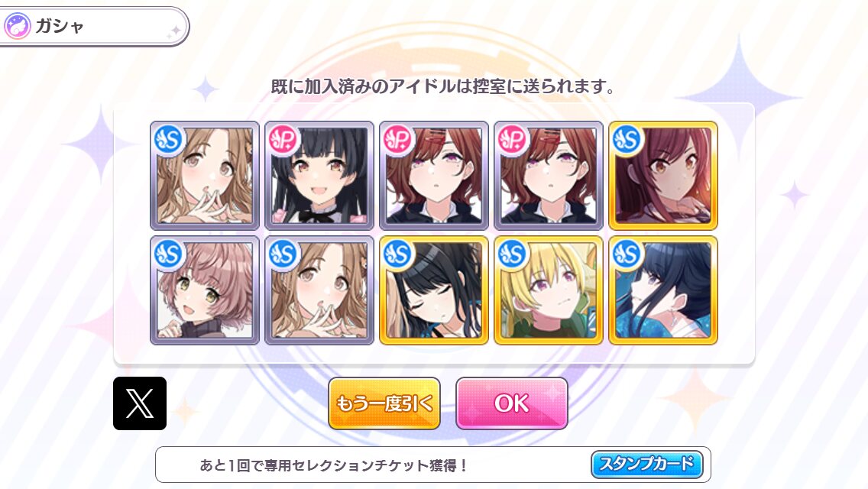The width and height of the screenshot is (868, 489).
Task: Open the first brown-haired idol card
Action: pos(205,176)
